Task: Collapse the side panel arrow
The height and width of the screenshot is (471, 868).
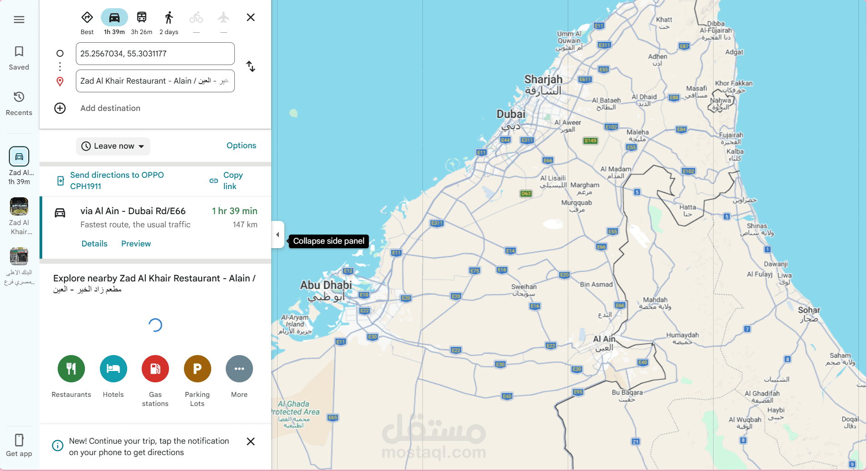Action: click(x=278, y=235)
